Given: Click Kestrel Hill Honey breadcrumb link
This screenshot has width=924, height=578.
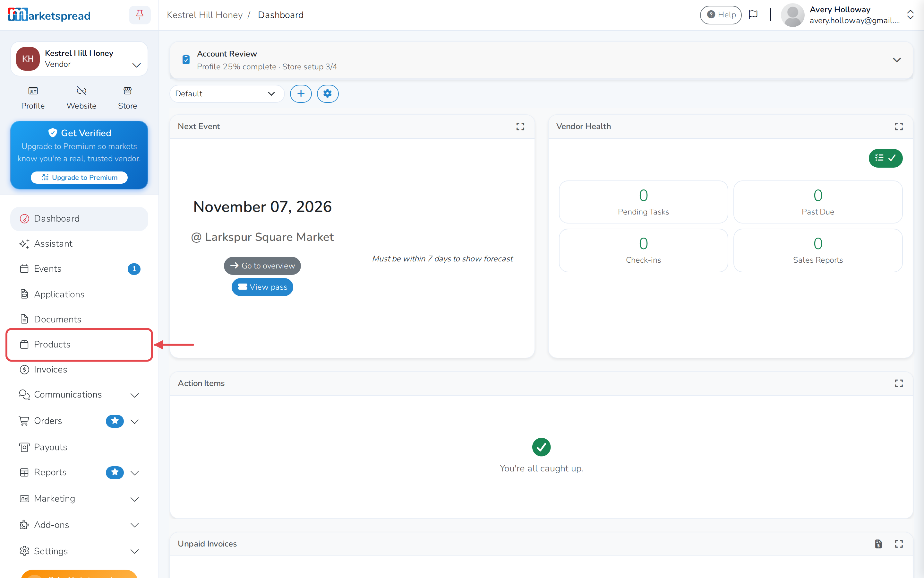Looking at the screenshot, I should click(205, 15).
